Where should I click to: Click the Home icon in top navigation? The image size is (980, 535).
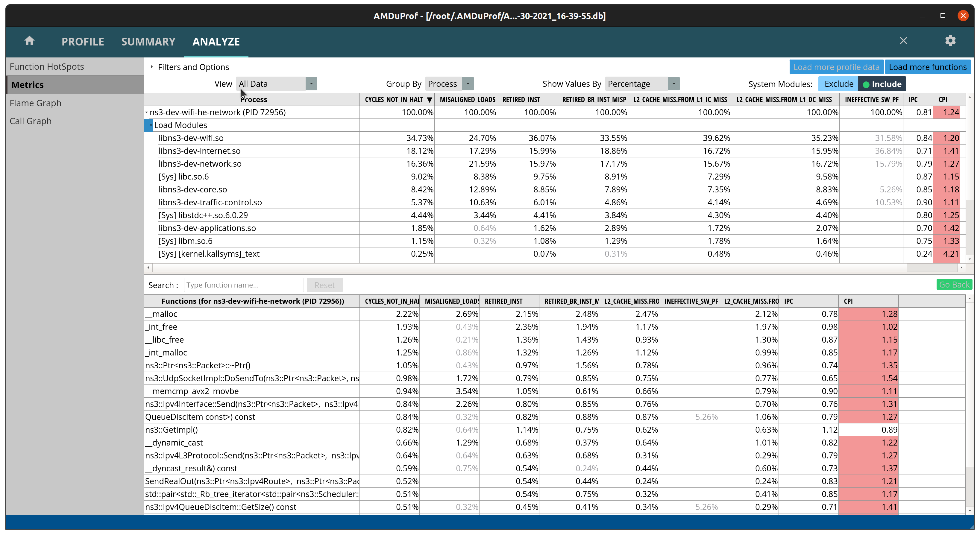pos(29,41)
